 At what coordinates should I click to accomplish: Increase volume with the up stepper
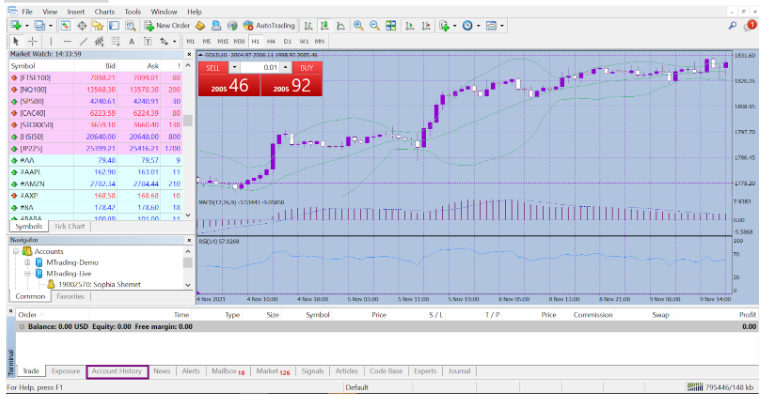coord(285,68)
